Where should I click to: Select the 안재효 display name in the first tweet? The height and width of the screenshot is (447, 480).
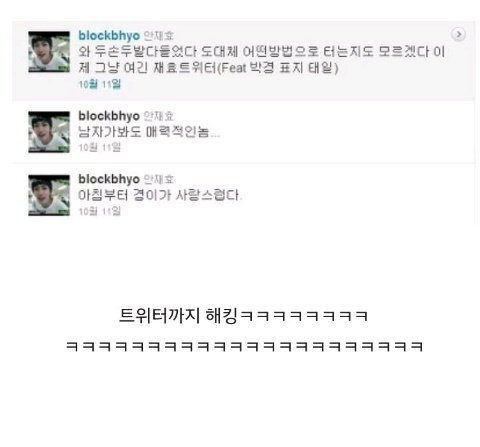(159, 36)
